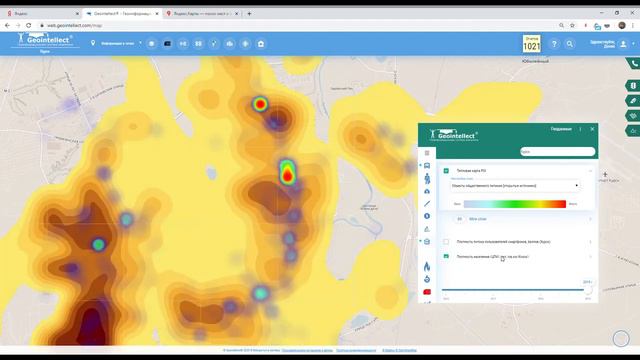
Task: Click the plus add-map control near panel
Action: pos(605,174)
